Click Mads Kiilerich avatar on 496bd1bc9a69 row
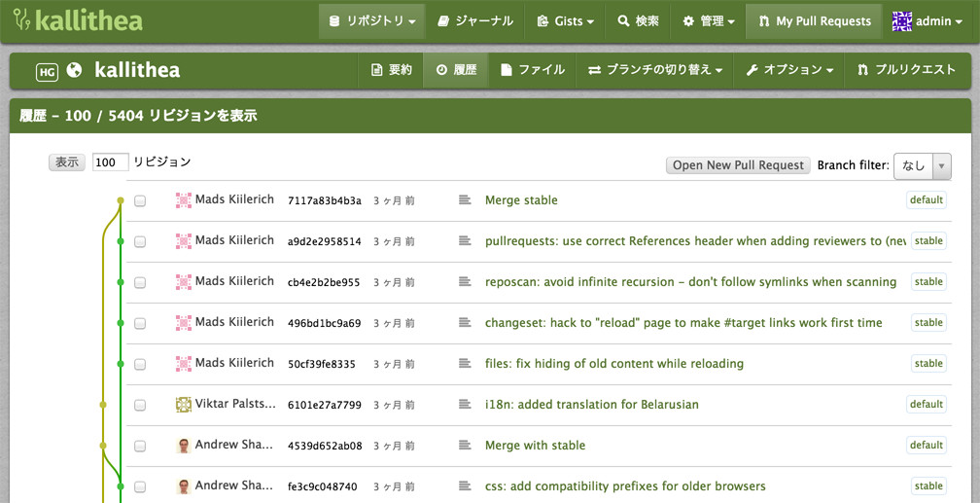This screenshot has width=980, height=503. pyautogui.click(x=184, y=323)
